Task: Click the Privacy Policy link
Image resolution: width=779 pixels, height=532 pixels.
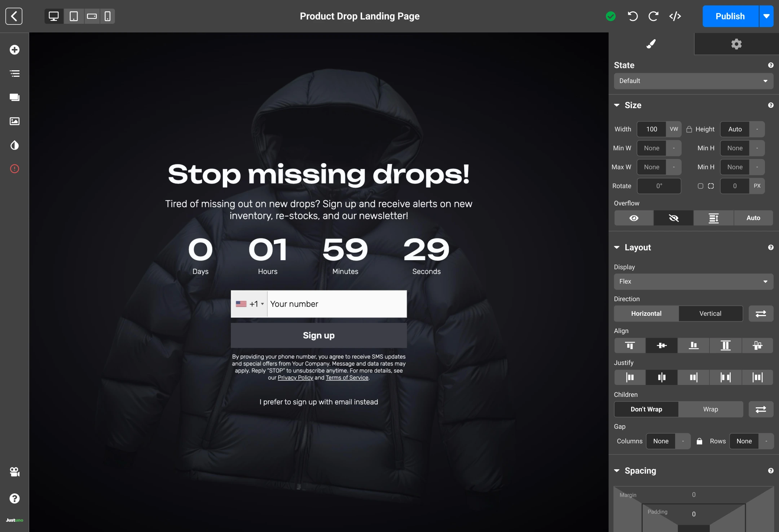Action: coord(295,378)
